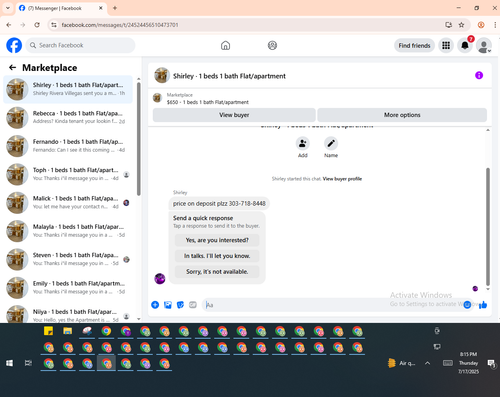Image resolution: width=500 pixels, height=397 pixels.
Task: Open the taskbar clock and date
Action: 468,363
